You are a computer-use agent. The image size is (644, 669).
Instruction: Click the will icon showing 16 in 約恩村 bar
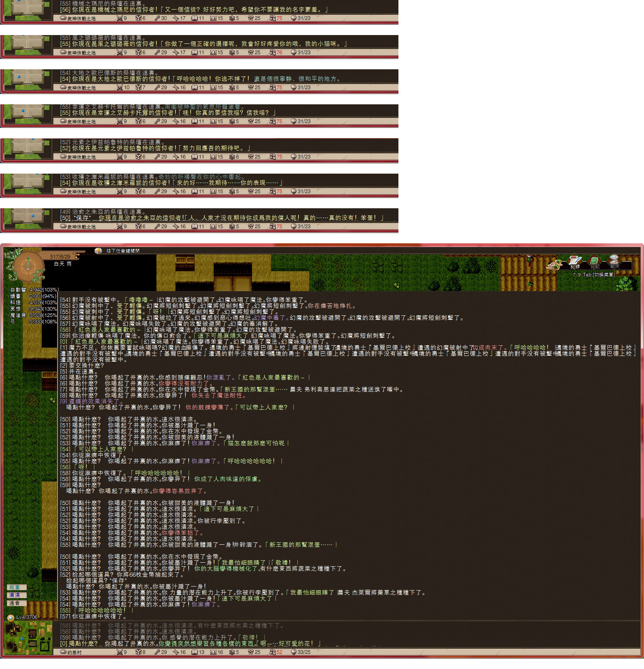point(213,652)
